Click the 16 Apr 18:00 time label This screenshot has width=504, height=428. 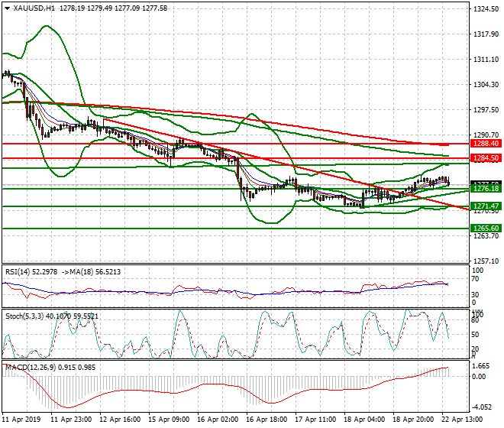[267, 420]
